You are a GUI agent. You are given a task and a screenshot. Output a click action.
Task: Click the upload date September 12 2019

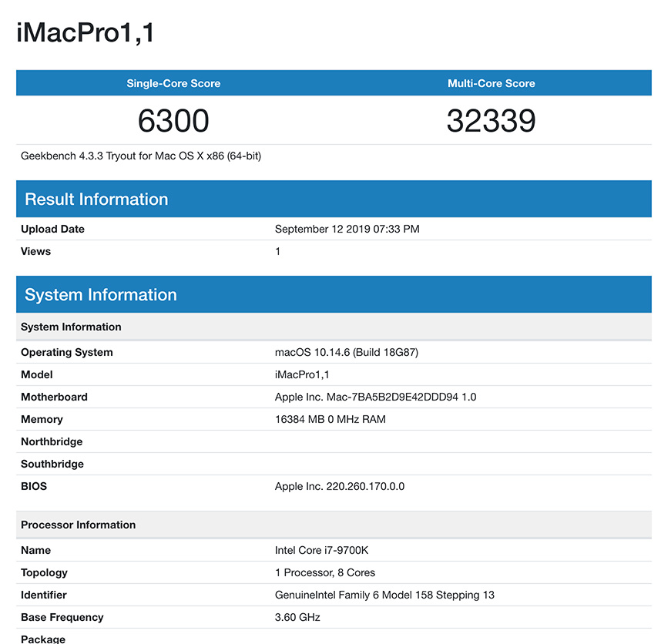click(347, 229)
